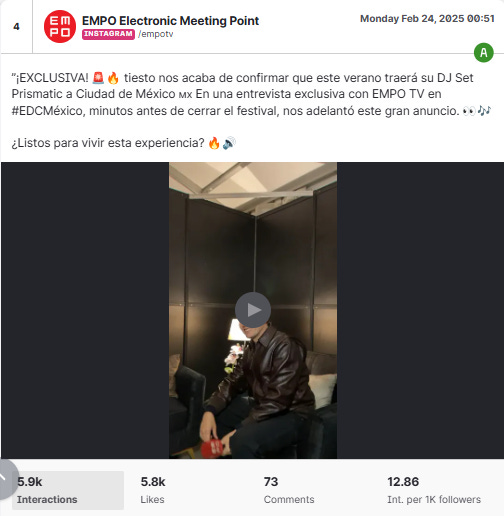Click the eyes emoji in caption
The height and width of the screenshot is (516, 504).
click(469, 111)
